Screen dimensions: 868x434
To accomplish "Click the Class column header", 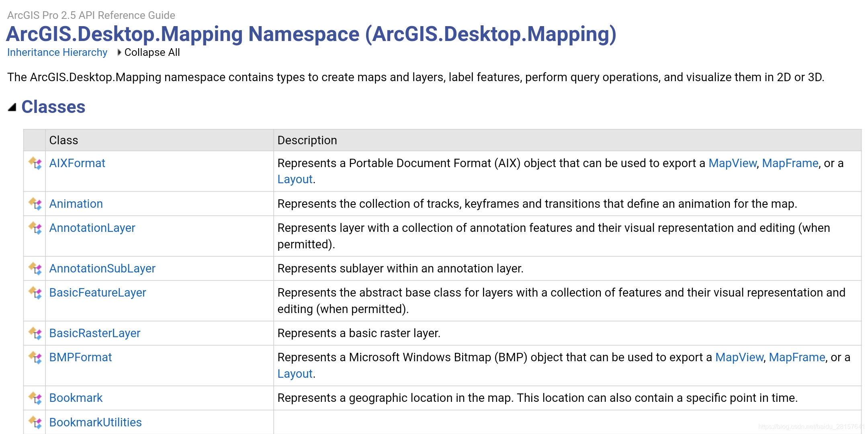I will pyautogui.click(x=160, y=140).
